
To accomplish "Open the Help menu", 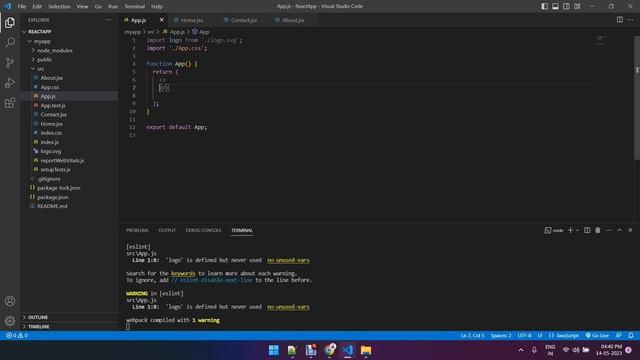I will pos(157,7).
